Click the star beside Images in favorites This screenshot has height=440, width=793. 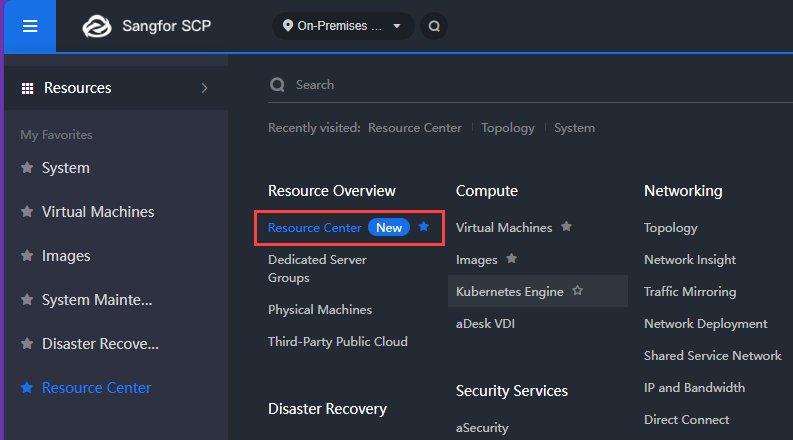point(27,255)
